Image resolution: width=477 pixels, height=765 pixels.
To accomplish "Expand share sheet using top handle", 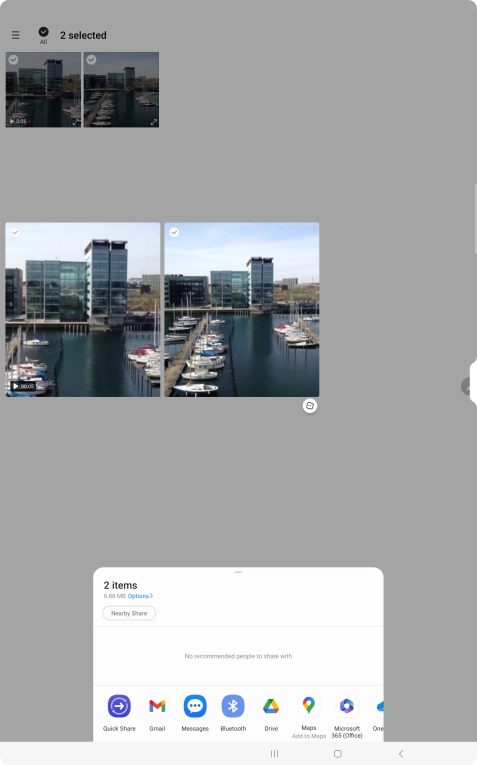I will (238, 572).
